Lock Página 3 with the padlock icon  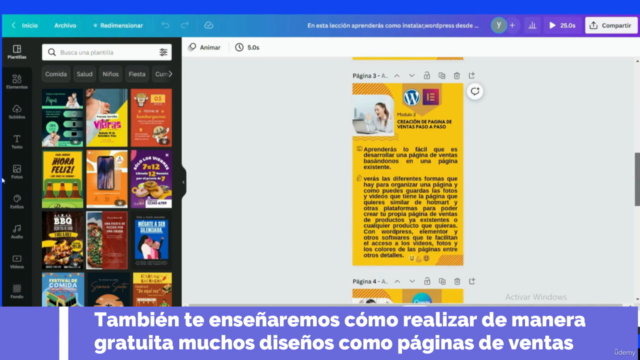click(427, 76)
